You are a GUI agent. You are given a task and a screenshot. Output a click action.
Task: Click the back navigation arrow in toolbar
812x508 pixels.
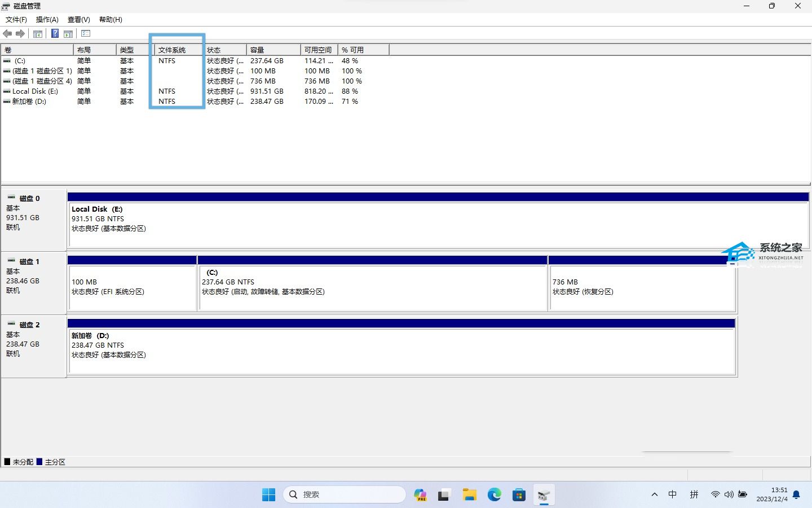pyautogui.click(x=7, y=33)
